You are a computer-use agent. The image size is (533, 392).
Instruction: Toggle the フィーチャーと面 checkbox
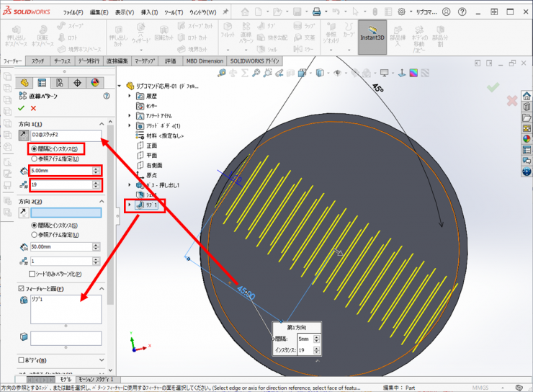pyautogui.click(x=21, y=289)
